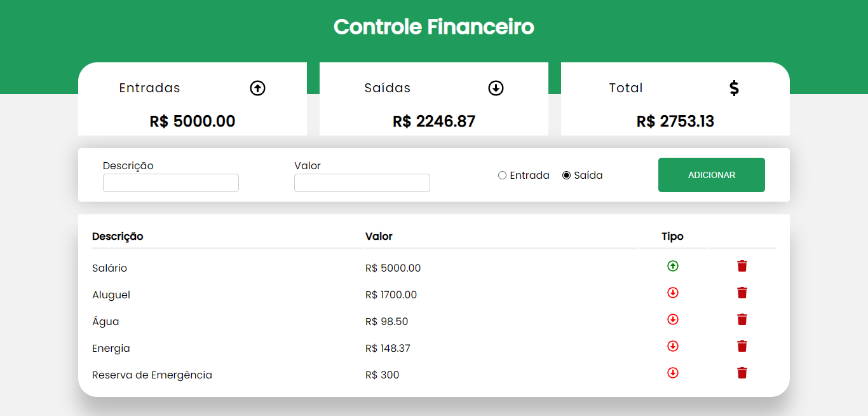Click the Valor table column header
868x416 pixels.
tap(379, 236)
